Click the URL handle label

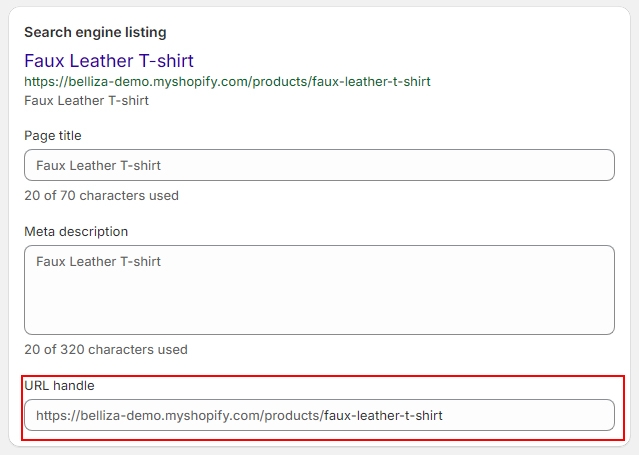(59, 385)
